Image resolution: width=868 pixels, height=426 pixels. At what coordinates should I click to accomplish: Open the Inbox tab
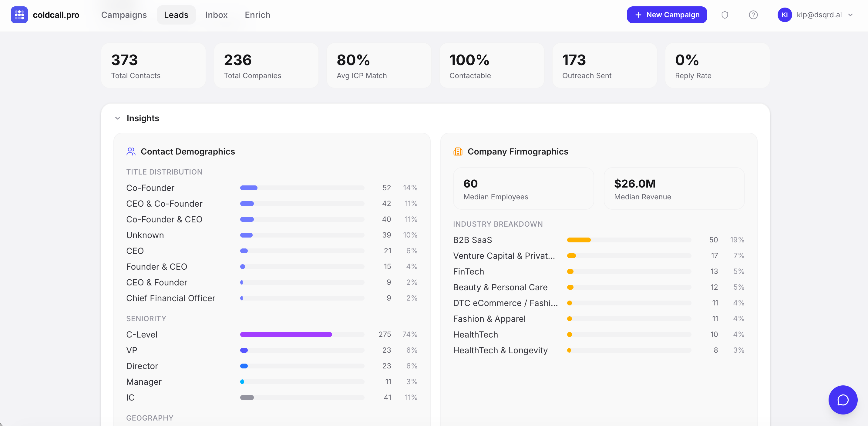pyautogui.click(x=216, y=15)
